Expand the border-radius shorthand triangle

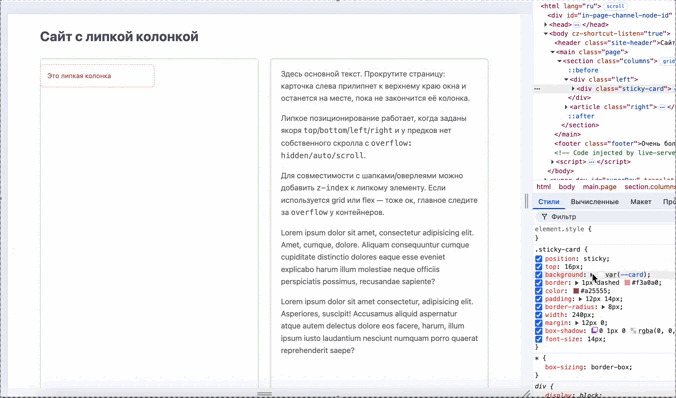[x=604, y=307]
